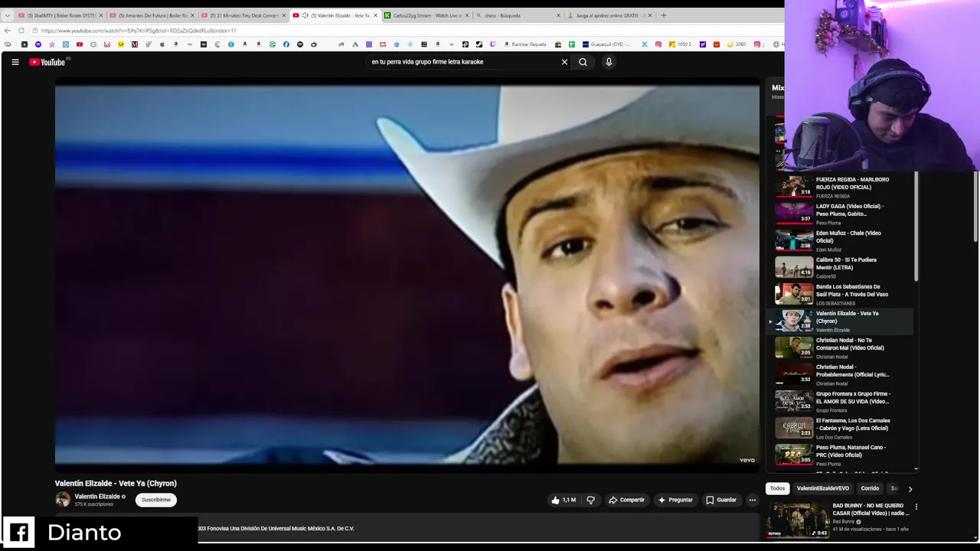Click the Compartir share button

(626, 500)
